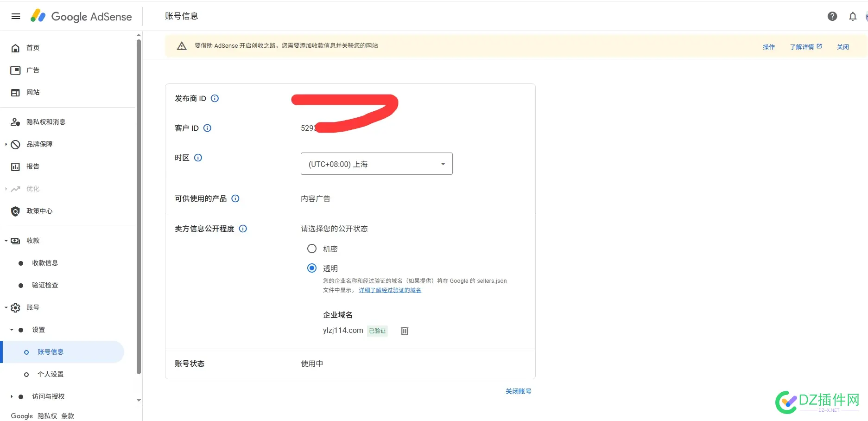Open 个人设置 in the sidebar
Image resolution: width=868 pixels, height=421 pixels.
click(x=51, y=374)
